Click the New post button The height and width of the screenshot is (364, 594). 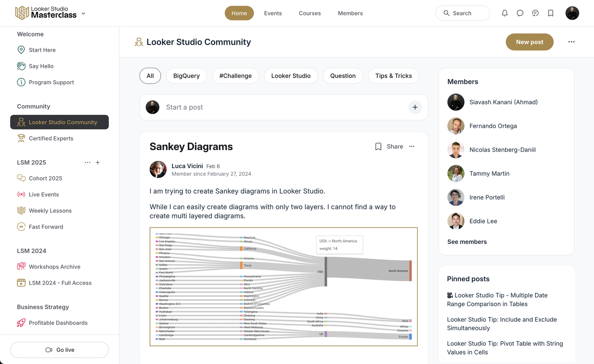(529, 42)
